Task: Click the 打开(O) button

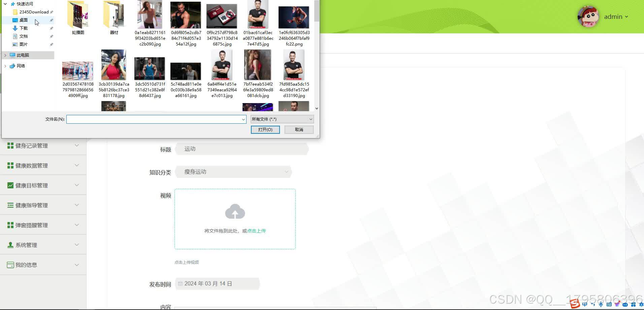Action: click(265, 130)
